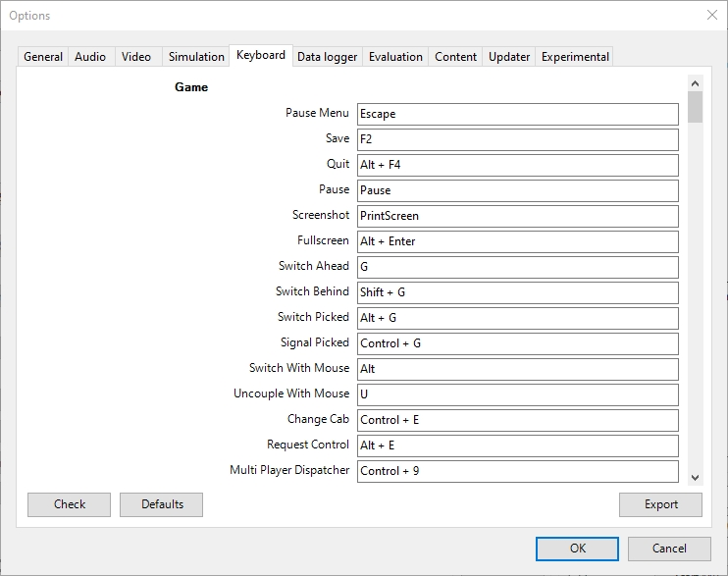Click the scrollbar up arrow
The height and width of the screenshot is (576, 728).
[x=695, y=83]
